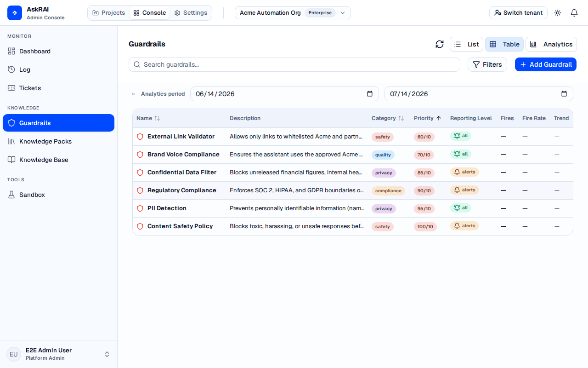The width and height of the screenshot is (588, 368).
Task: Click the shield icon beside External Link Validator
Action: click(x=140, y=137)
